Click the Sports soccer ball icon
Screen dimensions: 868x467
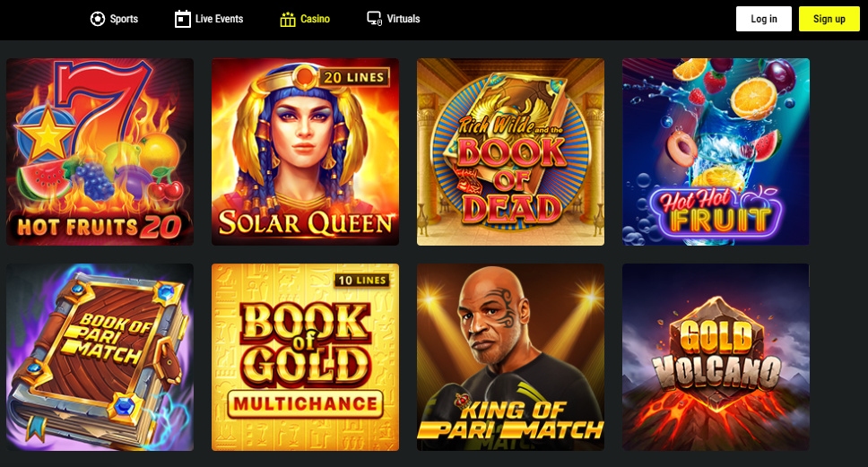[98, 19]
